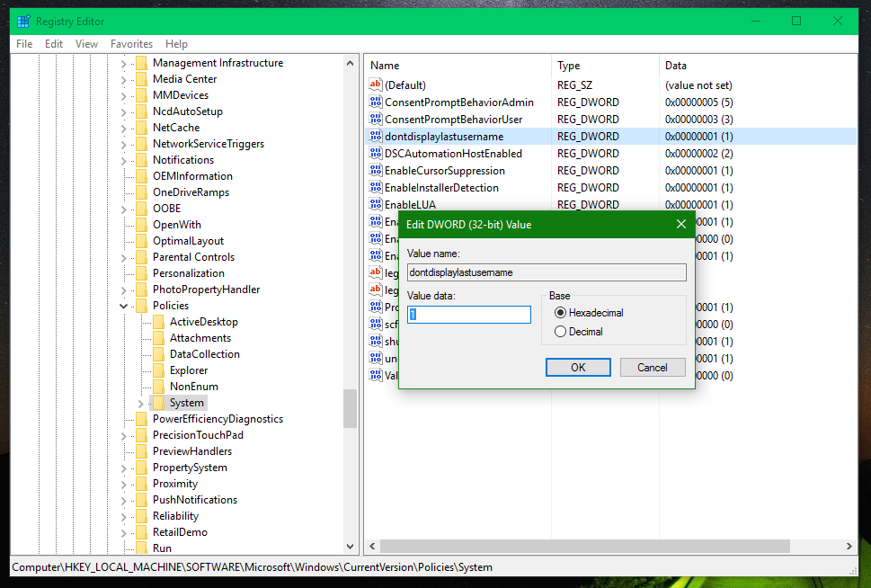Screen dimensions: 871x588
Task: Open the View menu
Action: [x=86, y=44]
